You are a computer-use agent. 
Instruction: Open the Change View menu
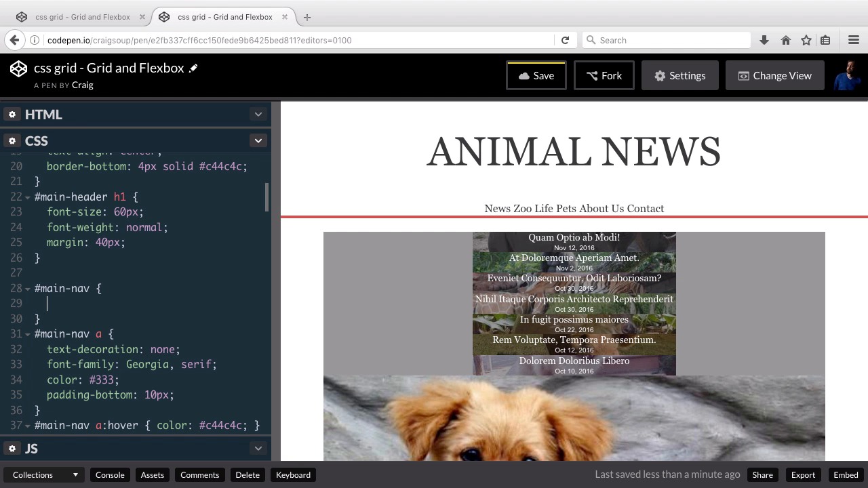[774, 76]
